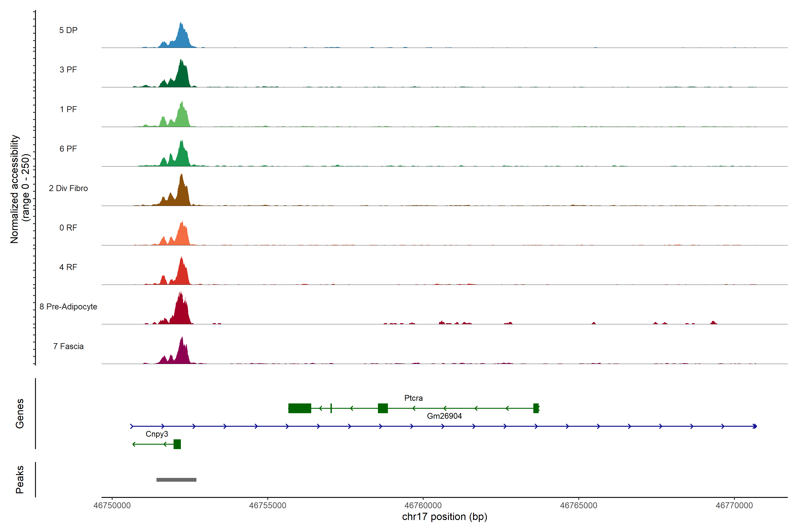The height and width of the screenshot is (532, 798).
Task: Select the 2 Div Fibro track label
Action: click(x=68, y=188)
